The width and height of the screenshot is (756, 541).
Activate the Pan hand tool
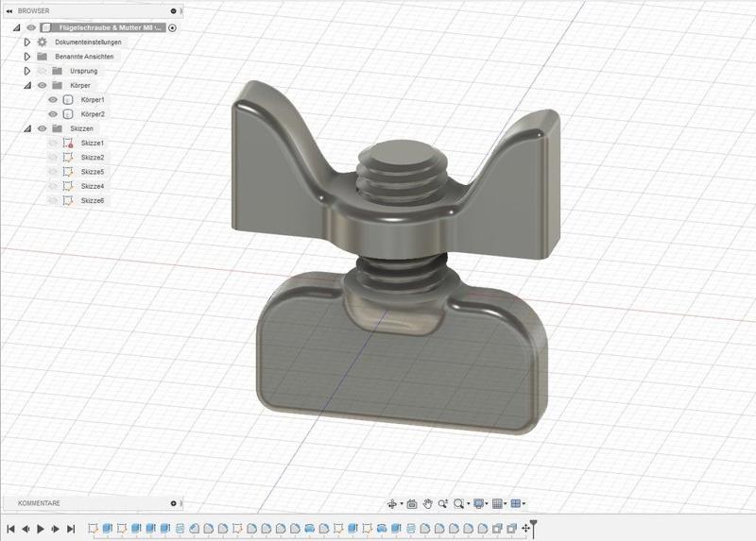pyautogui.click(x=428, y=504)
